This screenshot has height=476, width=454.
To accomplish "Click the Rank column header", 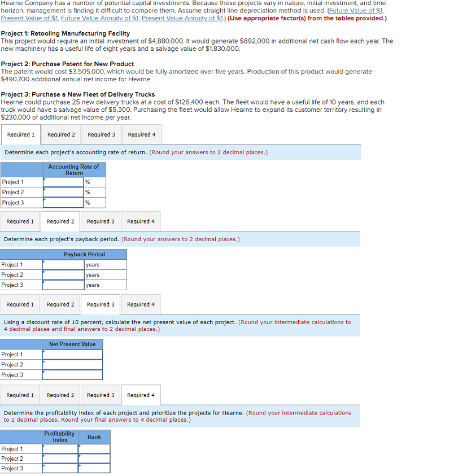I will pyautogui.click(x=94, y=437).
